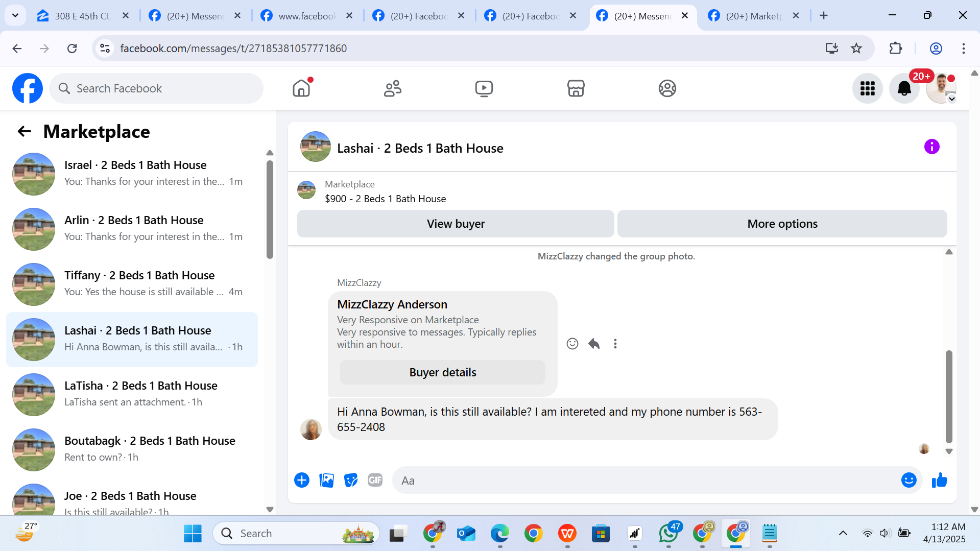The image size is (980, 551).
Task: Bookmark this page with the star icon
Action: (856, 49)
